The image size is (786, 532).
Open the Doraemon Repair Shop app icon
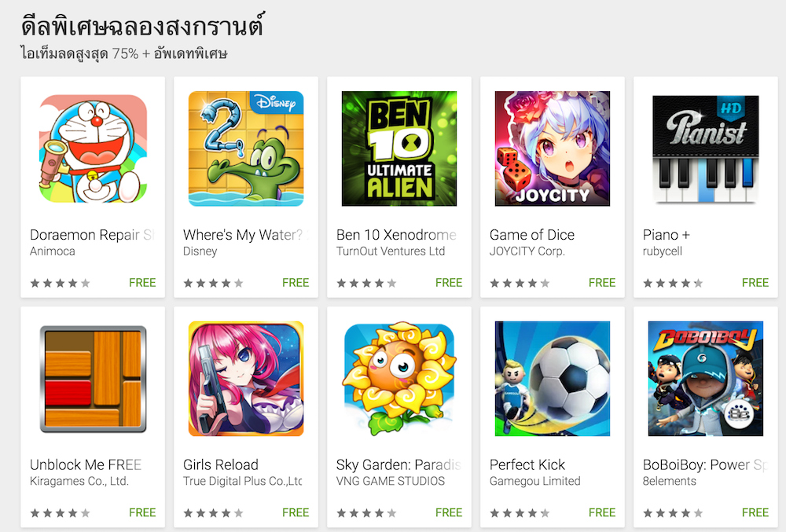coord(93,149)
